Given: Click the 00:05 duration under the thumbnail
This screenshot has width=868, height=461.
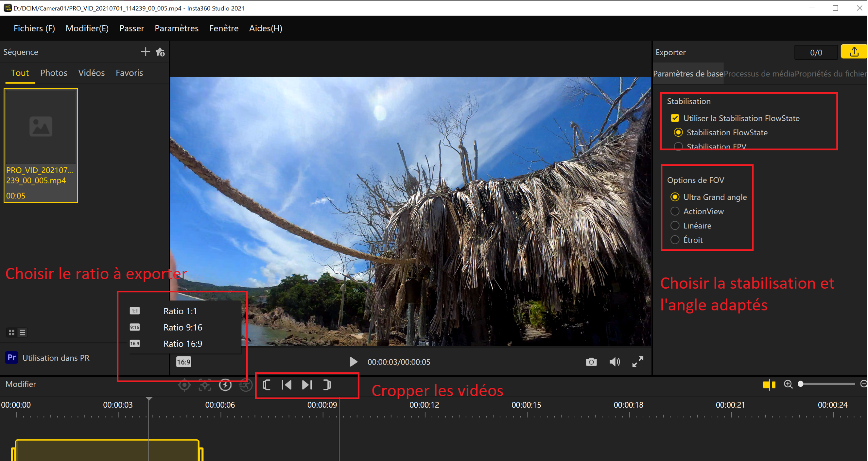Looking at the screenshot, I should tap(16, 196).
